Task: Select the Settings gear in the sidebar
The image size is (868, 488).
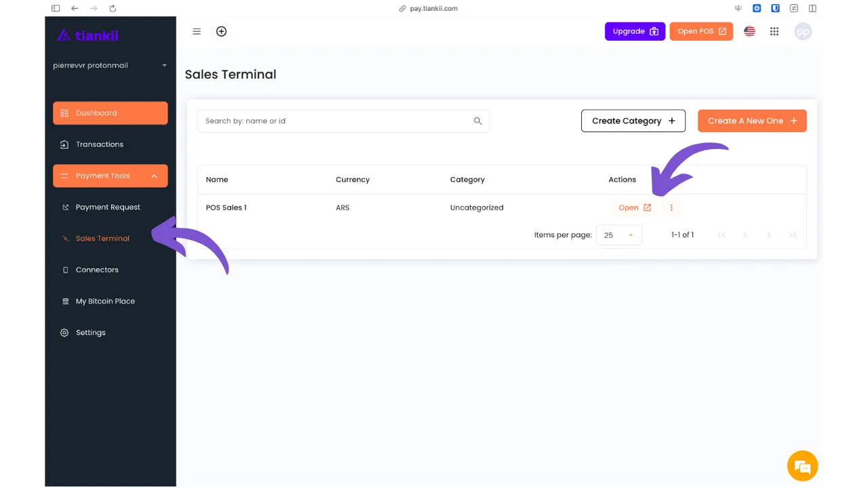Action: point(90,332)
